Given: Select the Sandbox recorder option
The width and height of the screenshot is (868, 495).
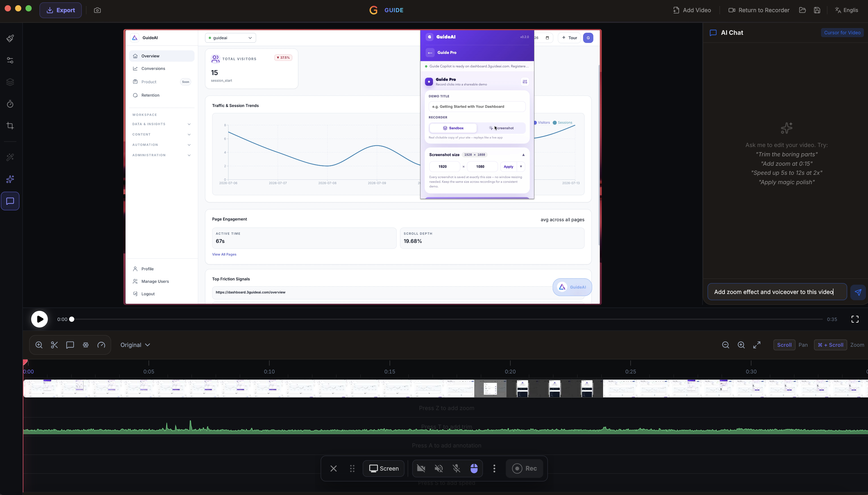Looking at the screenshot, I should (453, 128).
